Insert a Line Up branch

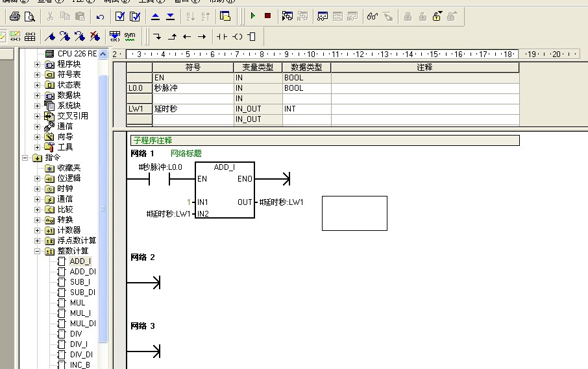click(172, 37)
